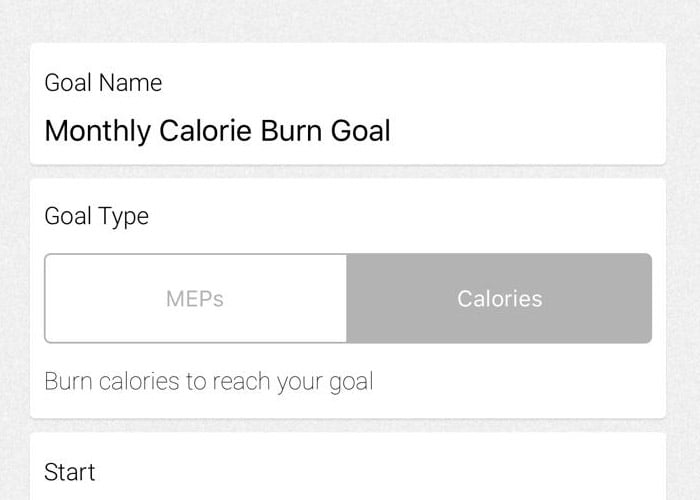Select the MEPs goal type option
Viewport: 700px width, 500px height.
[x=196, y=299]
